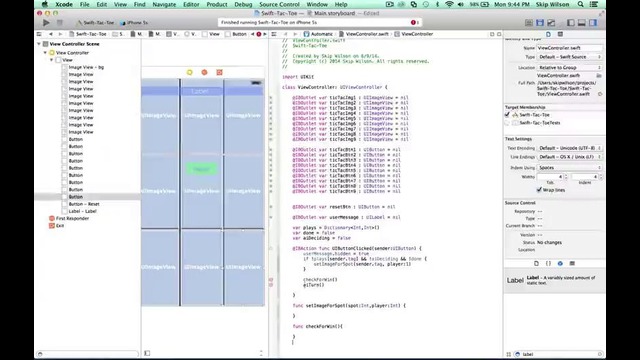Open the Indent Using Spaces dropdown
This screenshot has width=640, height=360.
[x=569, y=168]
